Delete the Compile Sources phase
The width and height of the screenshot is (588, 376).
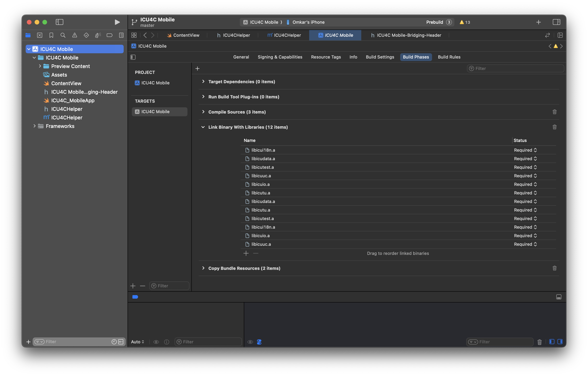[555, 112]
